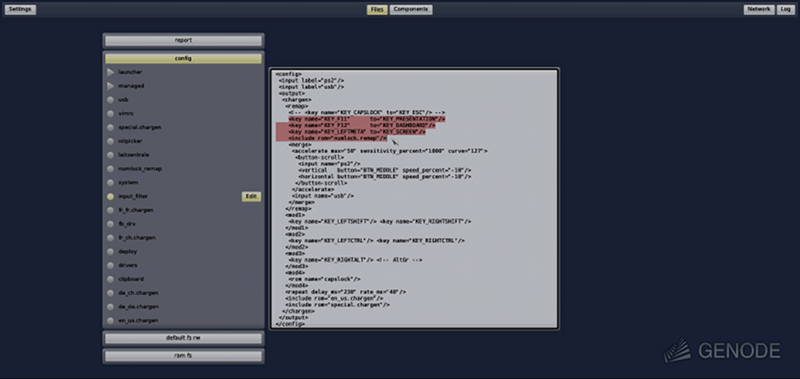
Task: Select the fb_drv file entry
Action: (127, 224)
